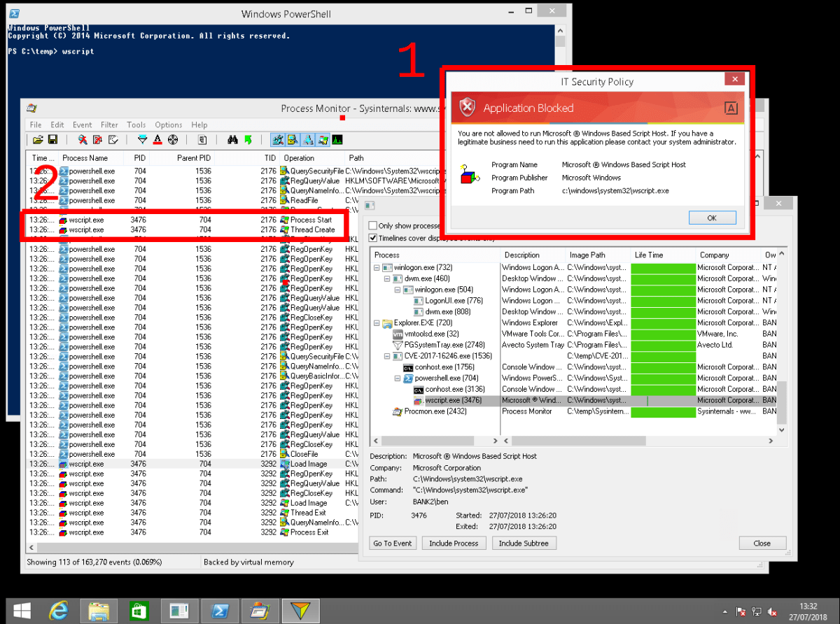Screen dimensions: 840x624
Task: Toggle event capture with the magnifying glass icon
Action: click(x=83, y=139)
